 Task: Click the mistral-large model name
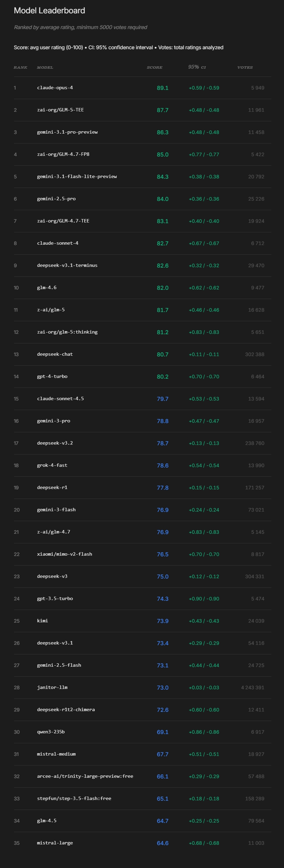[55, 843]
